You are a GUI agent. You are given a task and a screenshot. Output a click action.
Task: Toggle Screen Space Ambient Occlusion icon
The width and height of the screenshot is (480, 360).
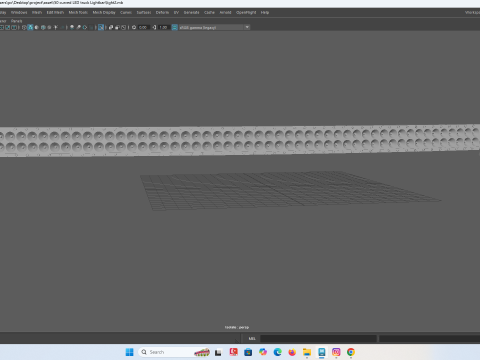[72, 27]
